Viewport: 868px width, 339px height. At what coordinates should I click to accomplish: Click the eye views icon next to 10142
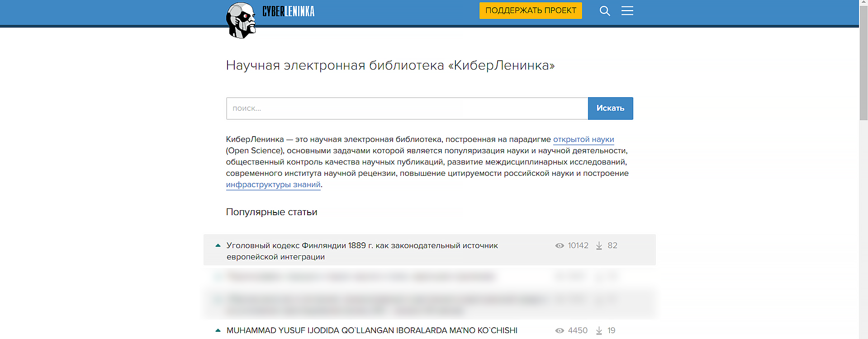click(560, 245)
